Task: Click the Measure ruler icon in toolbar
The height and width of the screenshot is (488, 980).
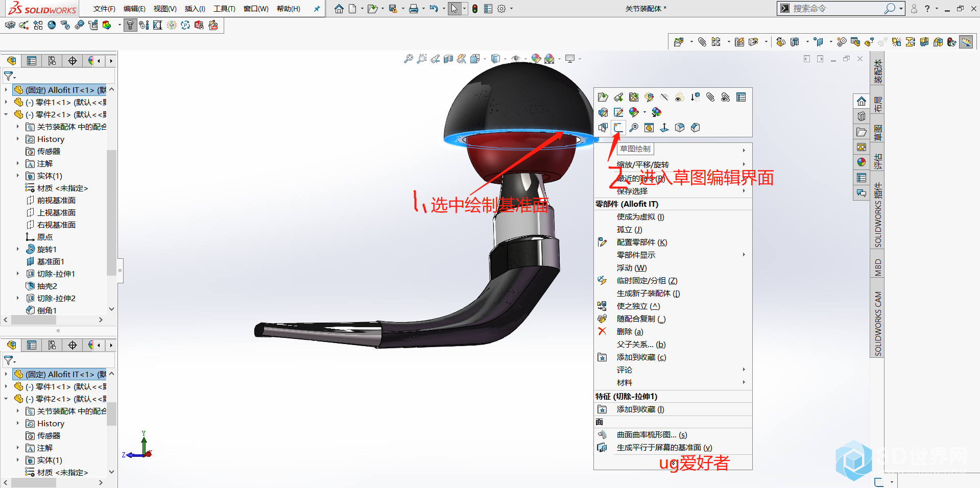Action: click(x=966, y=42)
